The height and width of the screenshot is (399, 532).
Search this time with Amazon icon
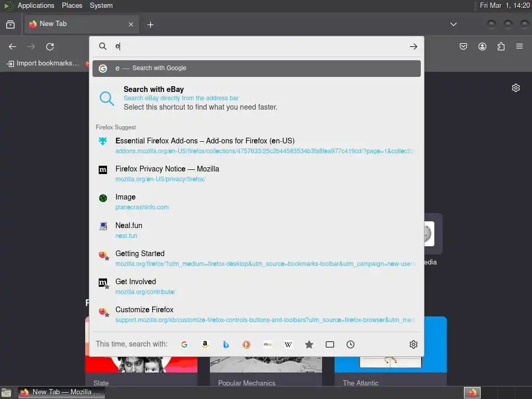coord(205,344)
